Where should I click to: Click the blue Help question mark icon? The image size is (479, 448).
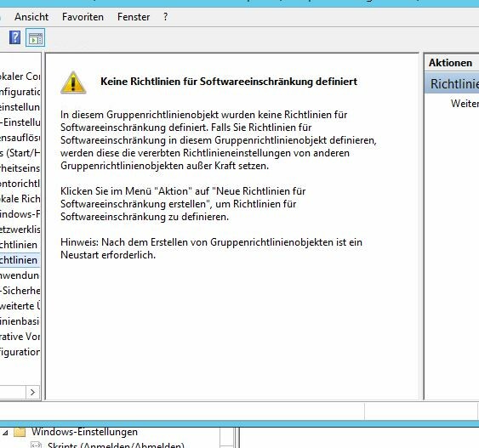pos(14,37)
